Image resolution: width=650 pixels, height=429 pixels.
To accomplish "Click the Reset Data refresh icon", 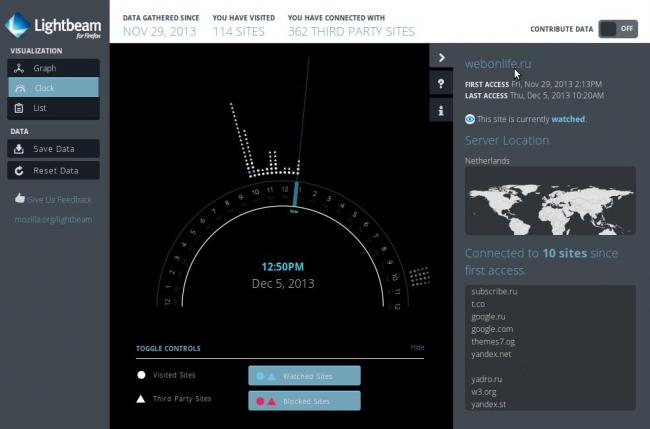I will 19,170.
